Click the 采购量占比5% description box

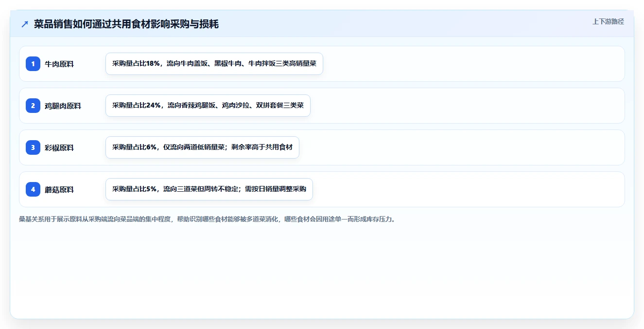209,189
